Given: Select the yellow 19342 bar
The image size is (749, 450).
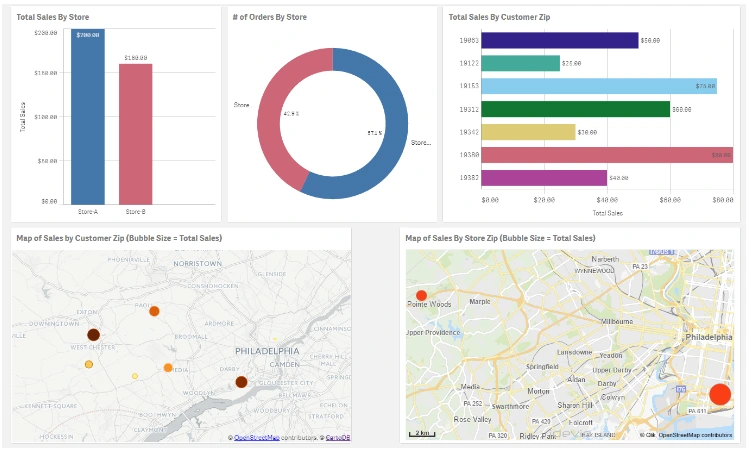Looking at the screenshot, I should (x=528, y=132).
